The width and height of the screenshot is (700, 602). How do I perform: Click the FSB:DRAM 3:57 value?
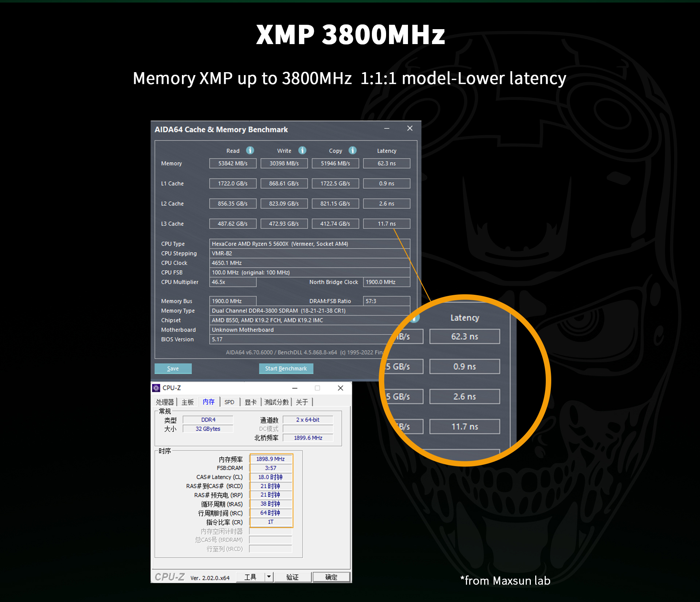[x=271, y=468]
